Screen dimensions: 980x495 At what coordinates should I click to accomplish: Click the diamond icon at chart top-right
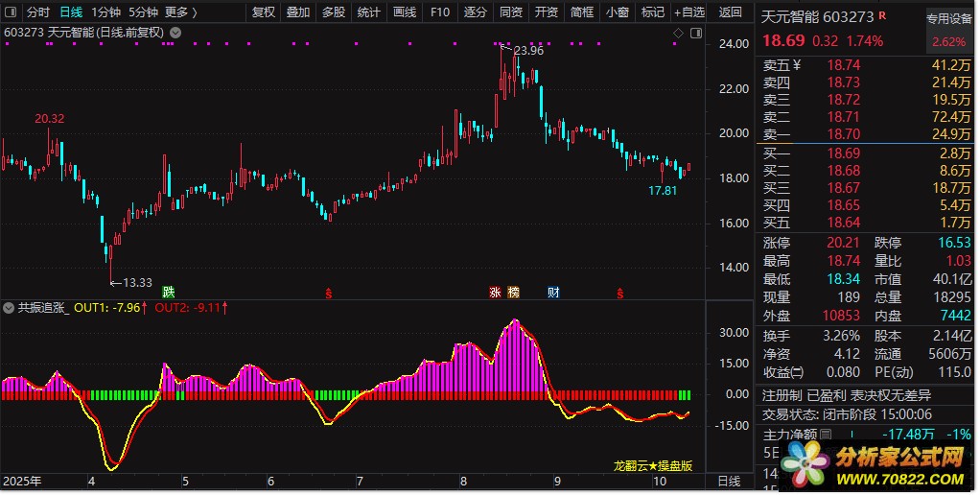coord(678,33)
